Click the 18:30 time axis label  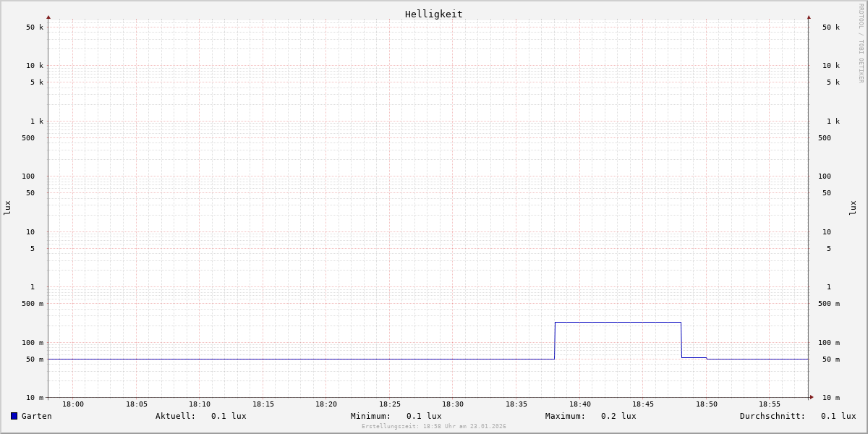click(x=453, y=404)
